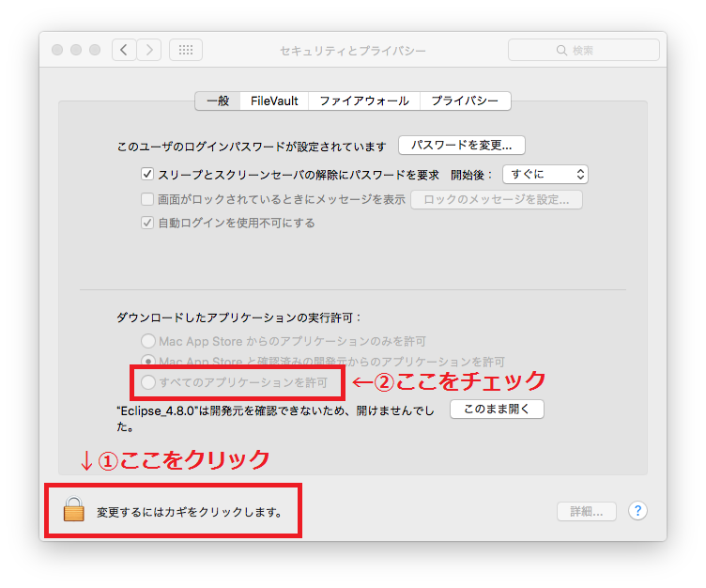The image size is (706, 588).
Task: Open the すぐに delay dropdown
Action: [545, 174]
